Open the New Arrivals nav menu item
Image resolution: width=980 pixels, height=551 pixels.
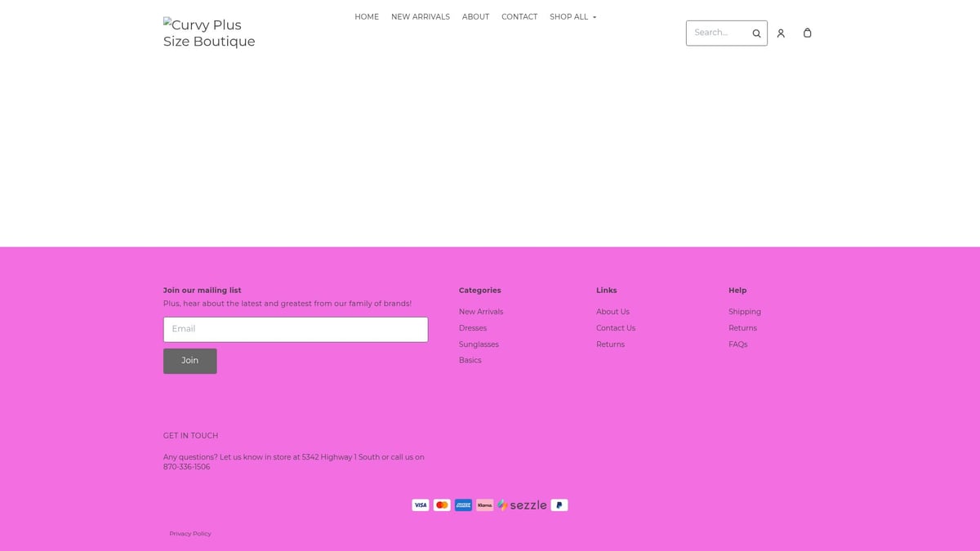coord(420,17)
